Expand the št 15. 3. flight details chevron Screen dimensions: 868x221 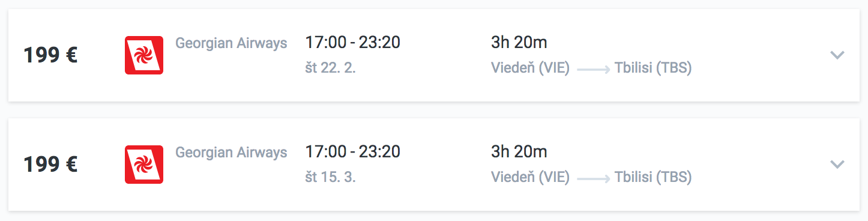[837, 165]
